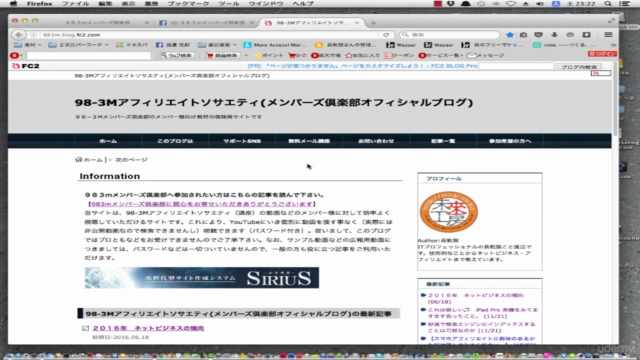Open the ブックマーク menu
Screen dimensions: 640x360
tap(188, 4)
